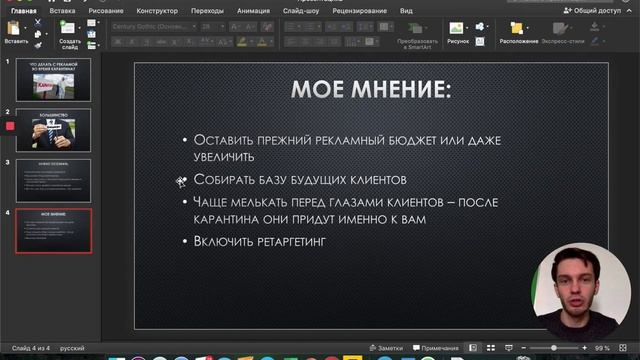Viewport: 640px width, 360px height.
Task: Reset slide using the reset icon
Action: [91, 34]
